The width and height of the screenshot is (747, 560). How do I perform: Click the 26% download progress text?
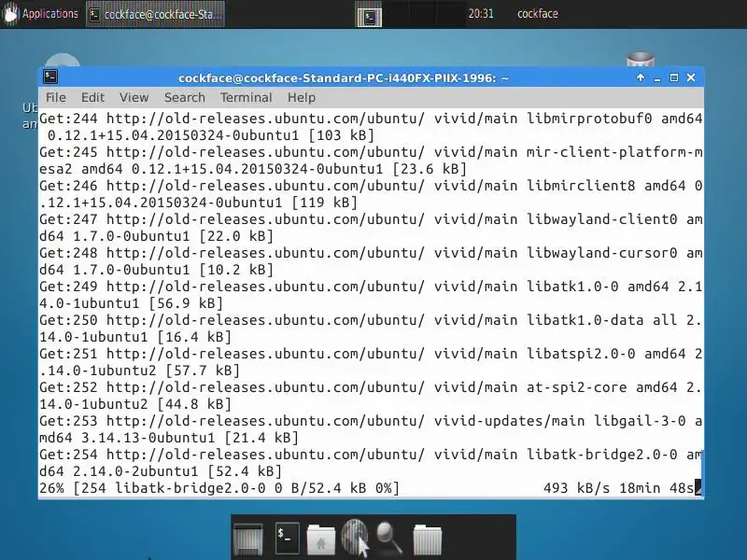219,488
